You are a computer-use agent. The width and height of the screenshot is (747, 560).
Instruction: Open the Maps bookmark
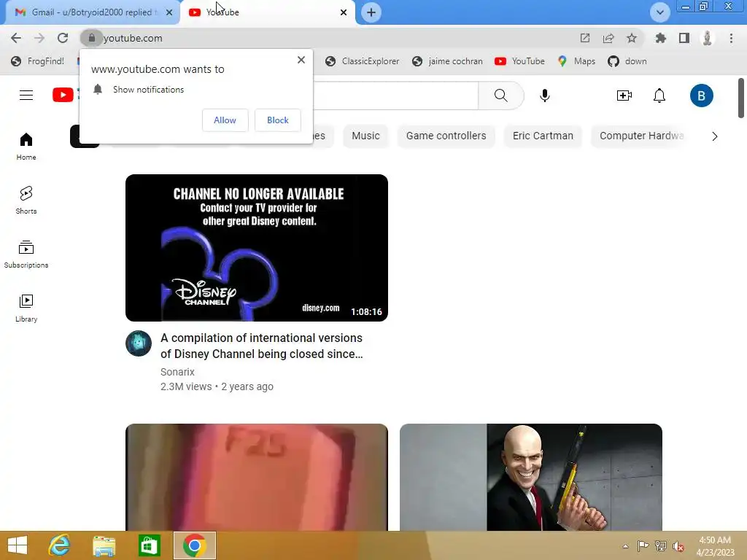(576, 61)
